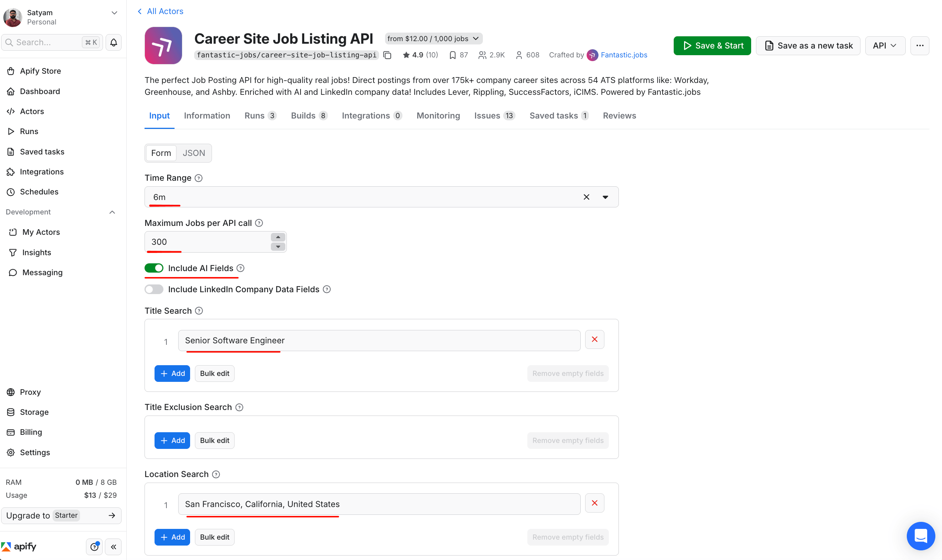The width and height of the screenshot is (942, 560).
Task: Decrease Maximum Jobs with the down stepper
Action: click(x=278, y=247)
